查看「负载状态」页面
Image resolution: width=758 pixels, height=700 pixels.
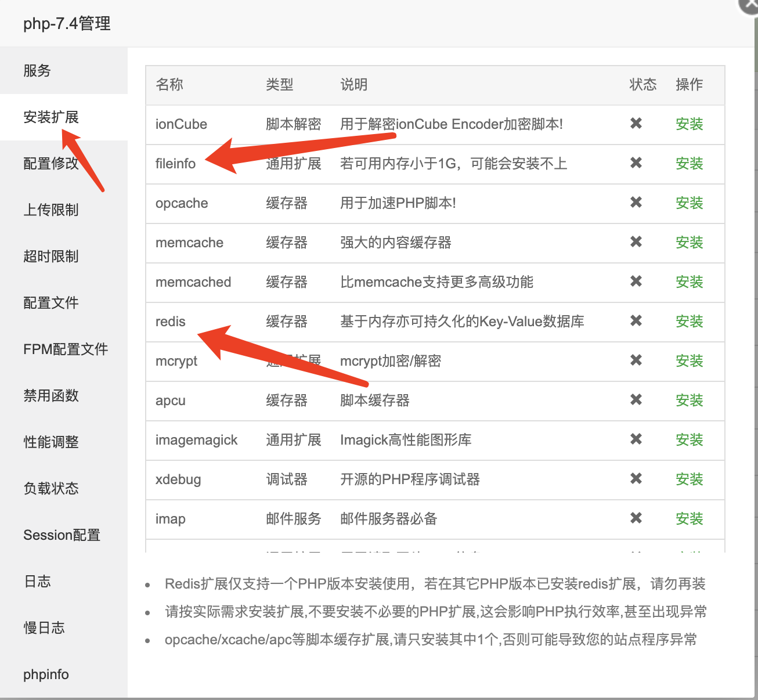pos(50,488)
